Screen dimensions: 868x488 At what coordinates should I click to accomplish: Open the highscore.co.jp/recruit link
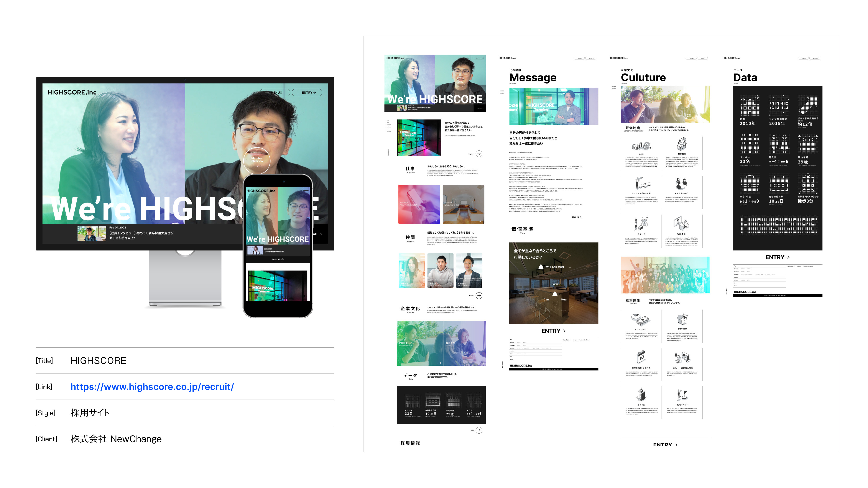(x=152, y=387)
